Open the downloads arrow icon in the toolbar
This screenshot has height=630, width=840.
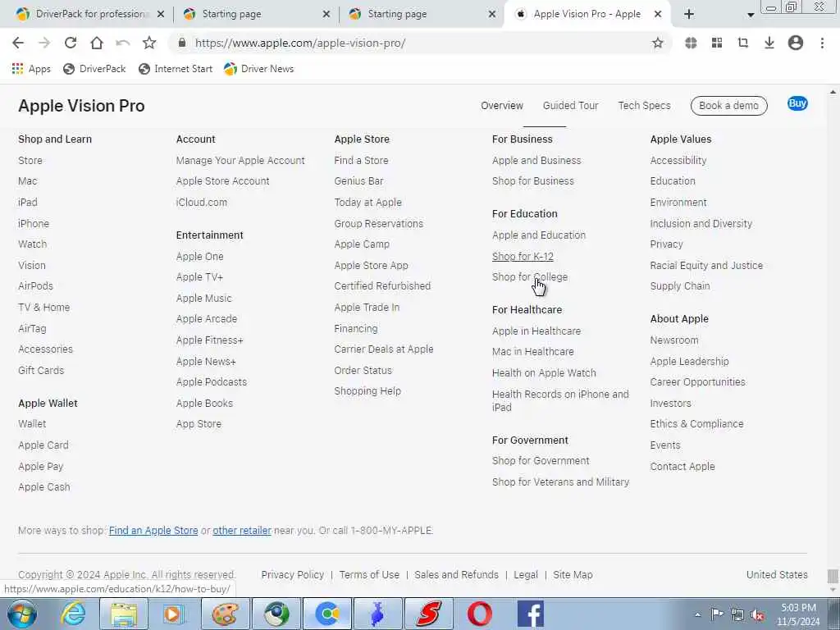coord(769,43)
